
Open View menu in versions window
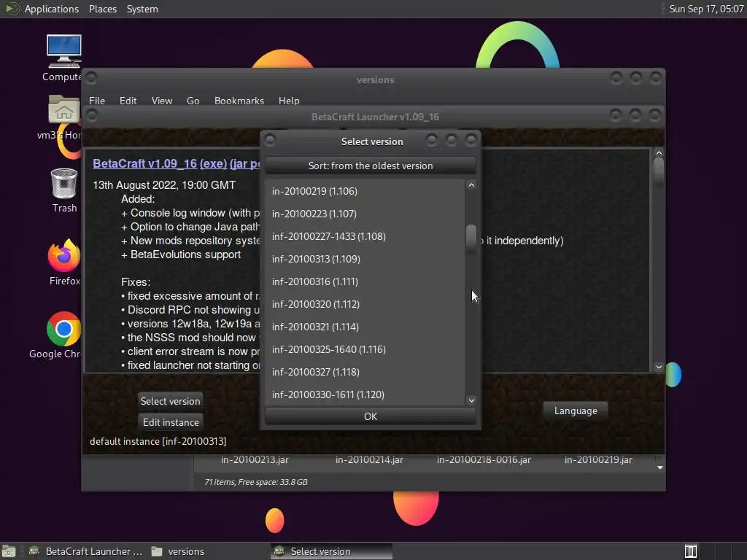[161, 101]
